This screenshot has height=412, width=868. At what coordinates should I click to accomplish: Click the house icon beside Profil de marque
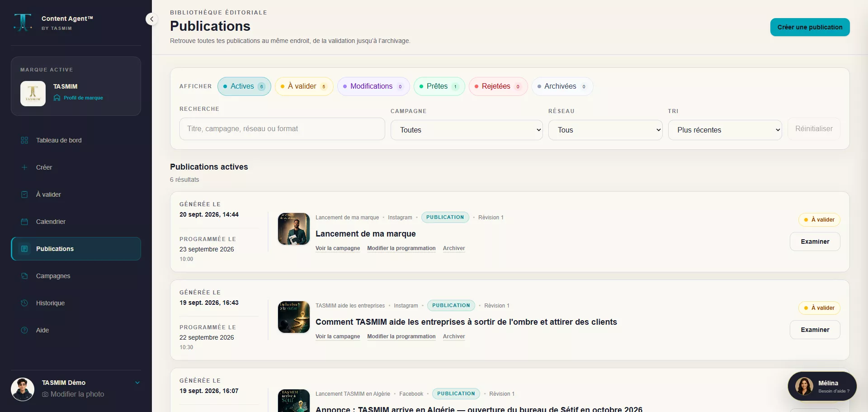pos(57,98)
